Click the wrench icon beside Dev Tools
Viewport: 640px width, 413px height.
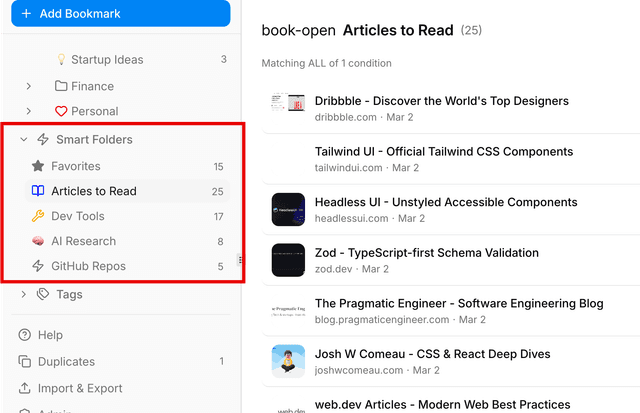pos(38,216)
